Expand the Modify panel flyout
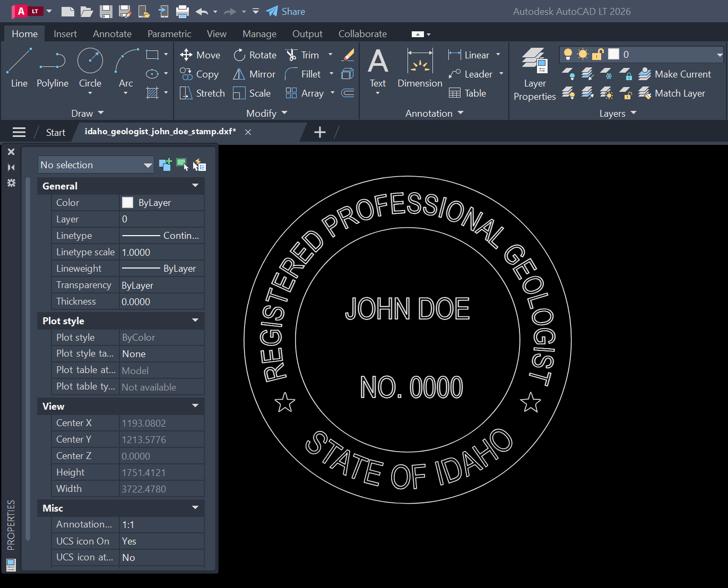Viewport: 728px width, 588px height. [267, 113]
